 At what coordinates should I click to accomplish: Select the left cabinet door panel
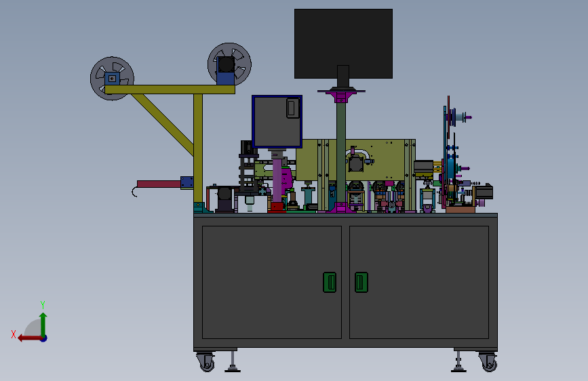pyautogui.click(x=272, y=282)
